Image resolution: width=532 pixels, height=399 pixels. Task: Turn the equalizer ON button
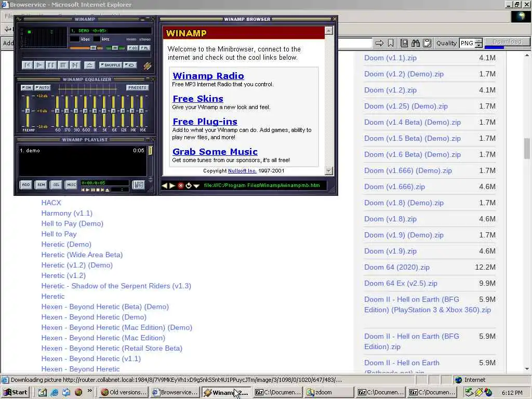27,87
